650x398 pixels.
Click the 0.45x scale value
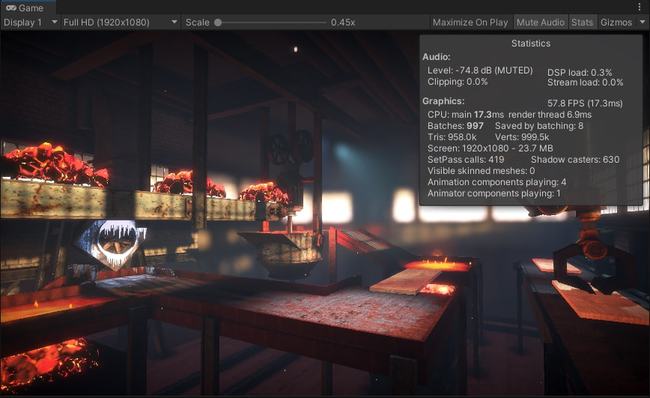pyautogui.click(x=343, y=22)
